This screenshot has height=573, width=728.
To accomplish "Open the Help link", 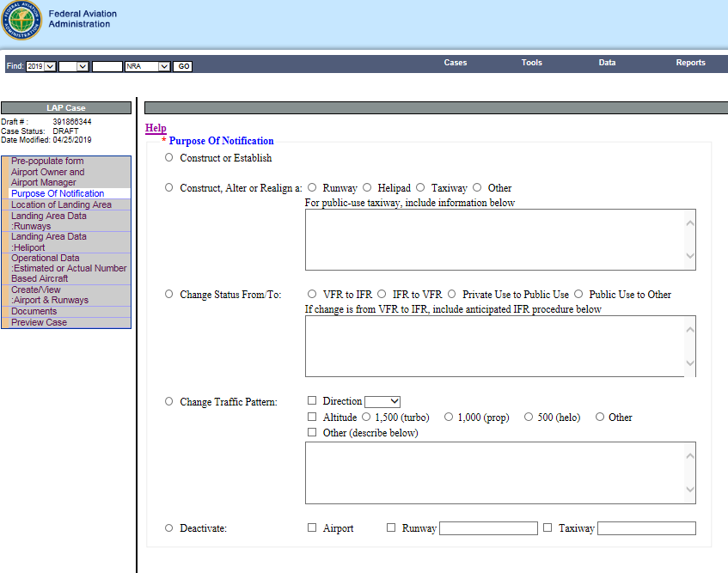I will (156, 128).
